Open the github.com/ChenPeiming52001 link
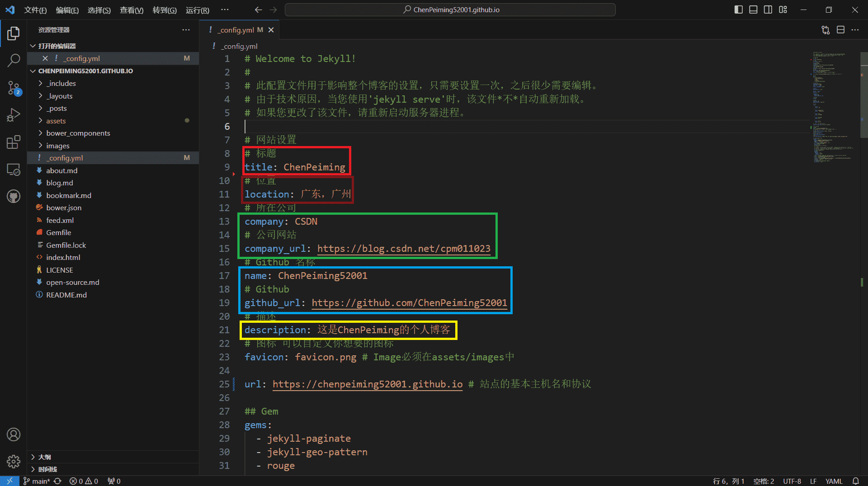The height and width of the screenshot is (486, 868). (409, 303)
